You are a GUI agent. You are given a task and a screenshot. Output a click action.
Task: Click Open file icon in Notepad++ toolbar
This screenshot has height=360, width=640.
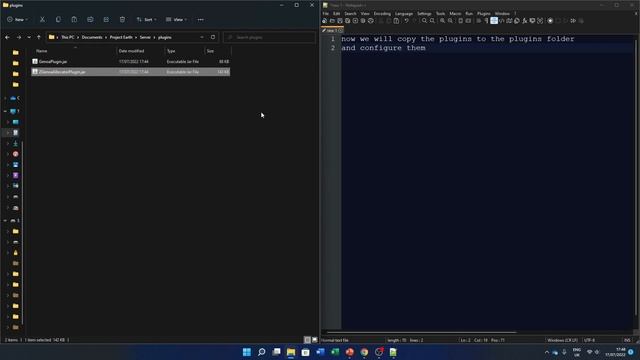pos(332,20)
